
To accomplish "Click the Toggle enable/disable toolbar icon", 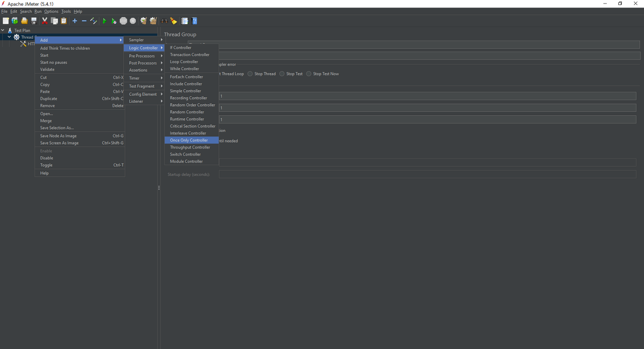I will [x=94, y=21].
